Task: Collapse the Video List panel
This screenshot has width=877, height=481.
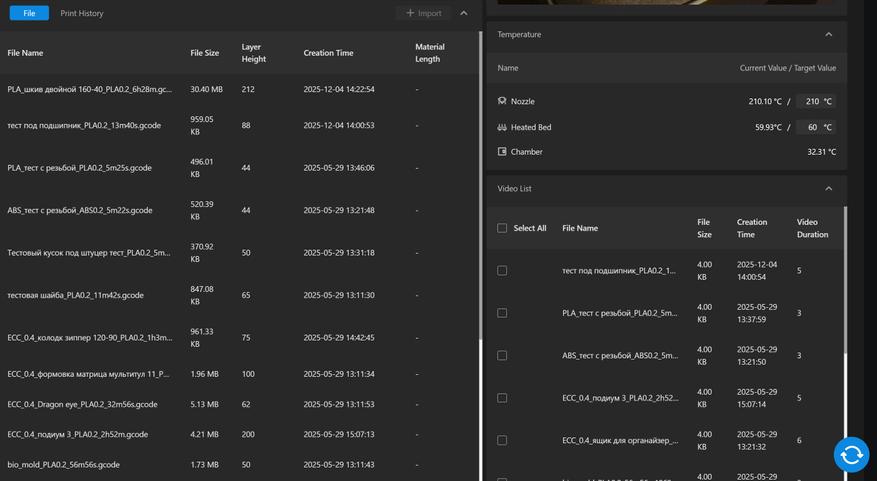Action: 828,188
